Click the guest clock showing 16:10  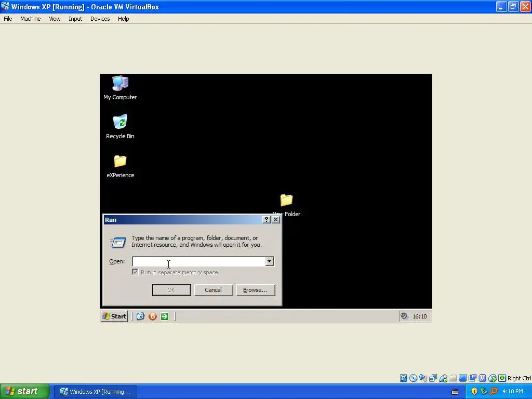pos(420,316)
